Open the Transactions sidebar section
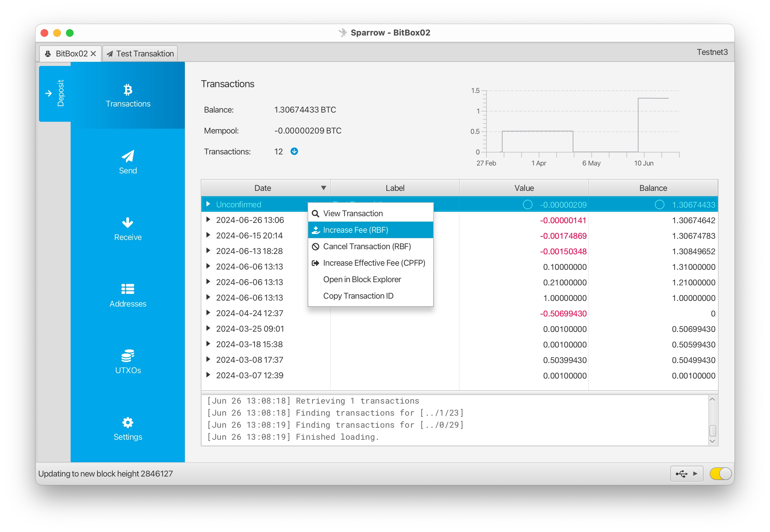 [128, 95]
